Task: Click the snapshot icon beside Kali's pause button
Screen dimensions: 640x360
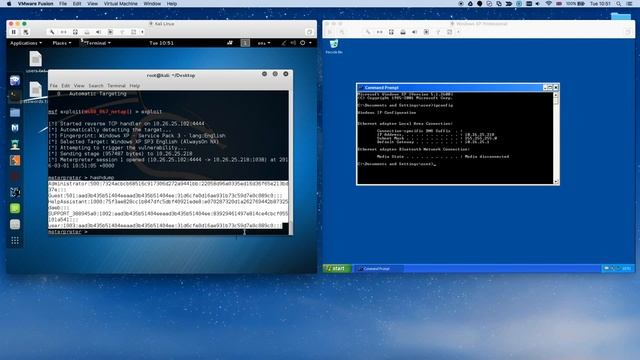Action: [x=26, y=32]
